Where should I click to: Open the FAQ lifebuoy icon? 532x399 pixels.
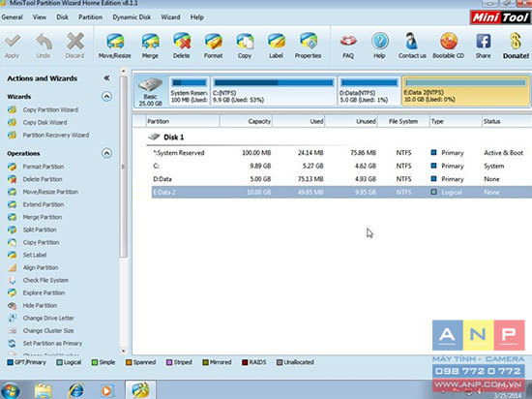[348, 42]
